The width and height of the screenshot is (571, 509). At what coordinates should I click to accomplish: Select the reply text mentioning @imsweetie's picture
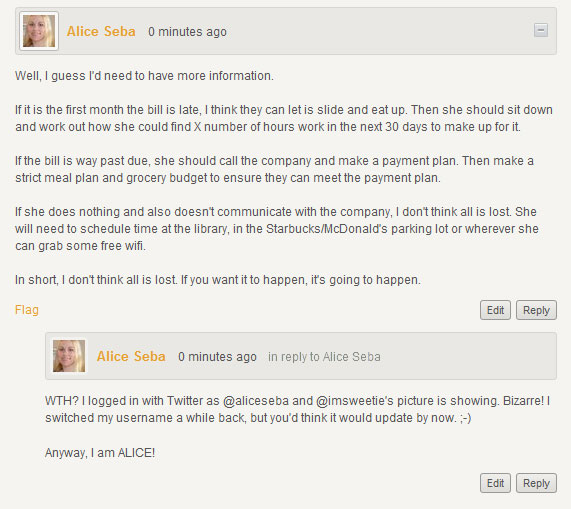click(298, 409)
